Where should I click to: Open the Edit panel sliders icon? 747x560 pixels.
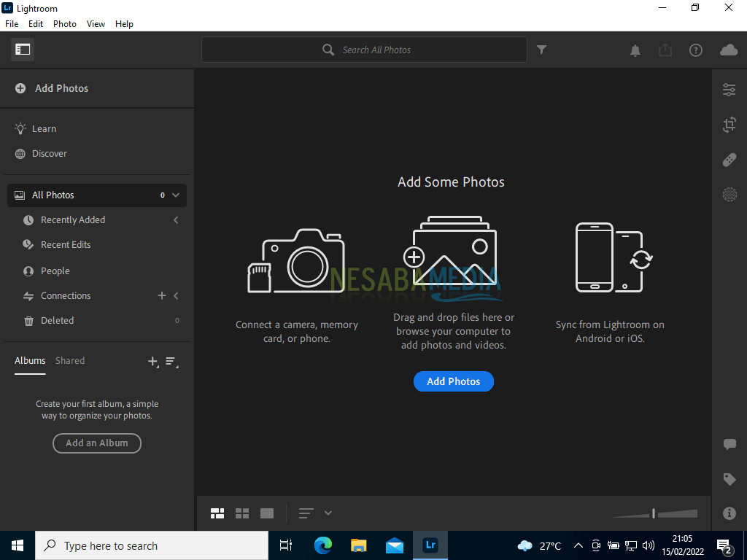point(729,90)
